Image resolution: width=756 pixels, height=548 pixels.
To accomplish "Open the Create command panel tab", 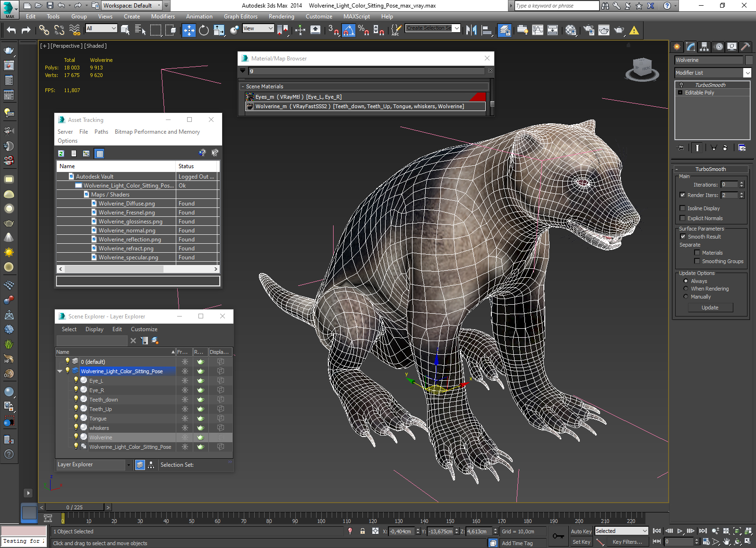I will click(x=677, y=46).
